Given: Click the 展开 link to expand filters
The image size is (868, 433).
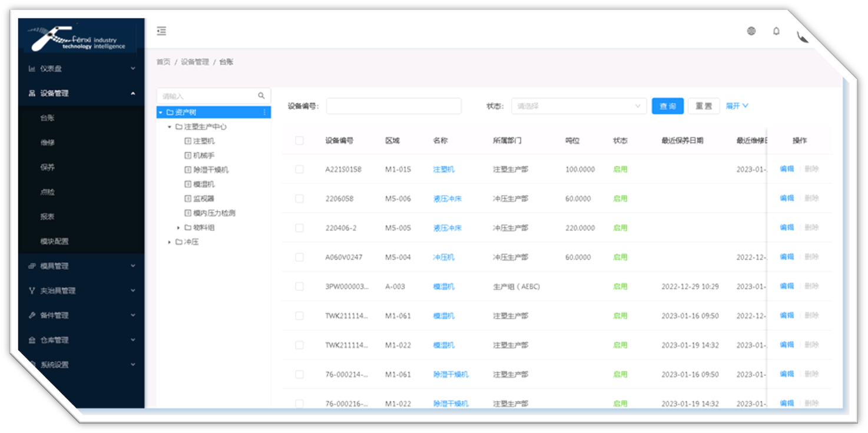Looking at the screenshot, I should 737,106.
